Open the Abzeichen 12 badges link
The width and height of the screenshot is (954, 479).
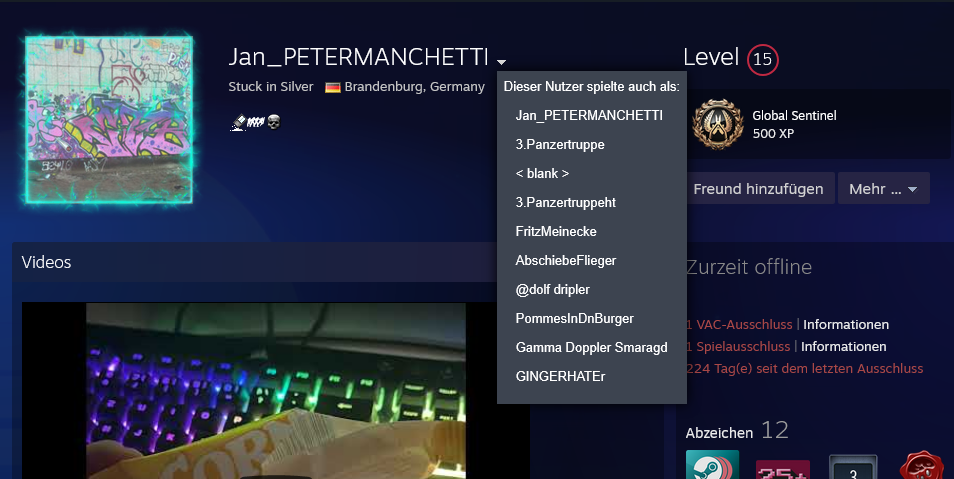point(737,431)
